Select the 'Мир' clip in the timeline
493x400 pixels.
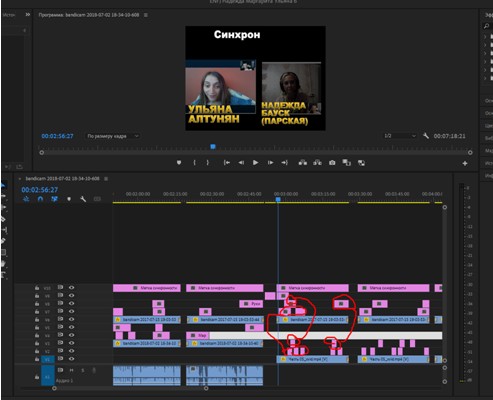click(x=198, y=335)
